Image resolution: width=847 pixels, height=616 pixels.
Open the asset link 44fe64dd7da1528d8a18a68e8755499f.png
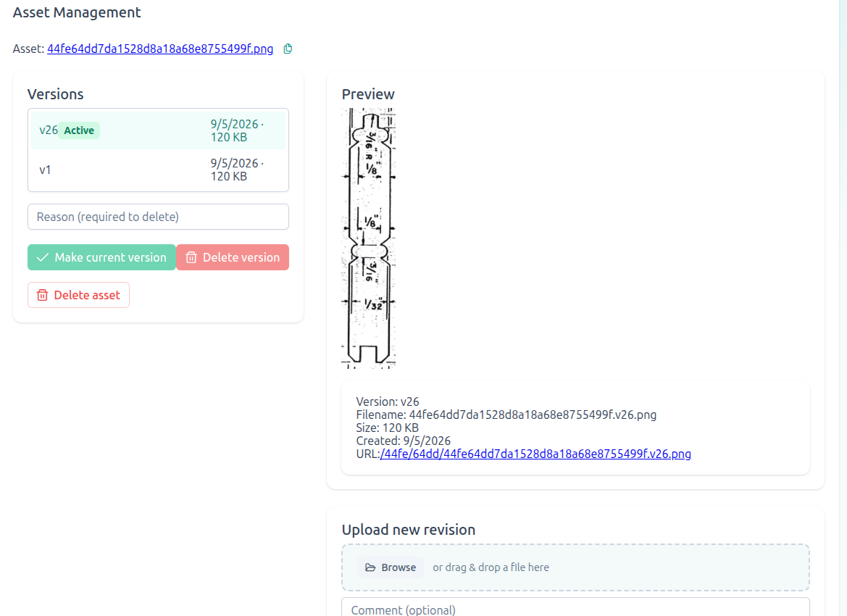[160, 49]
